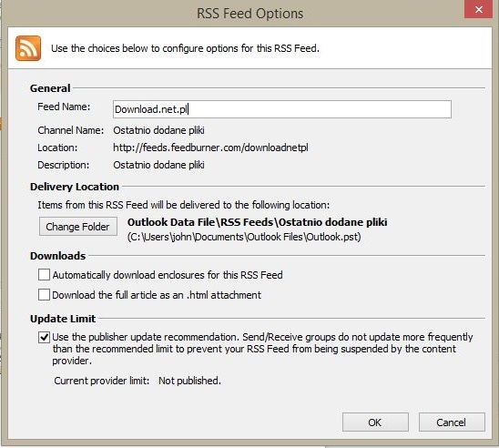Viewport: 499px width, 448px height.
Task: Click the orange RSS feed icon
Action: click(x=28, y=48)
